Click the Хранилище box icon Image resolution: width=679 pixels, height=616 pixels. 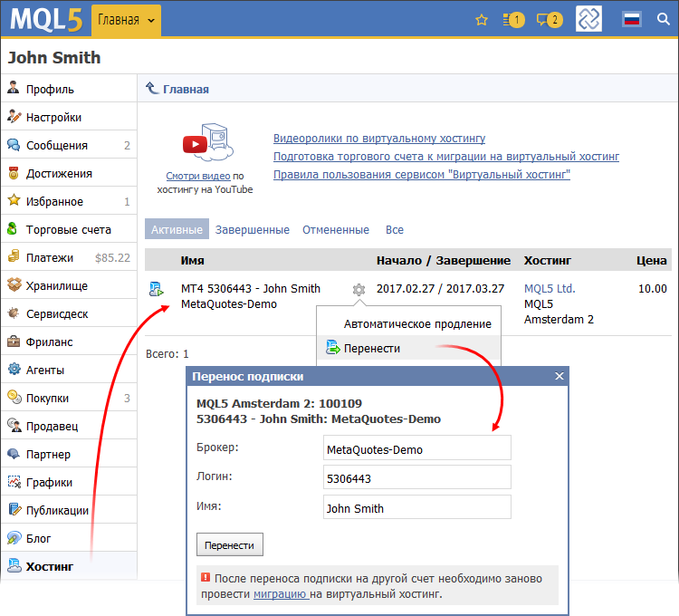(x=14, y=284)
